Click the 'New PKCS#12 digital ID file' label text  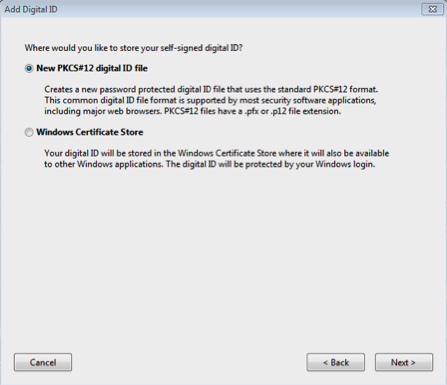click(x=92, y=68)
